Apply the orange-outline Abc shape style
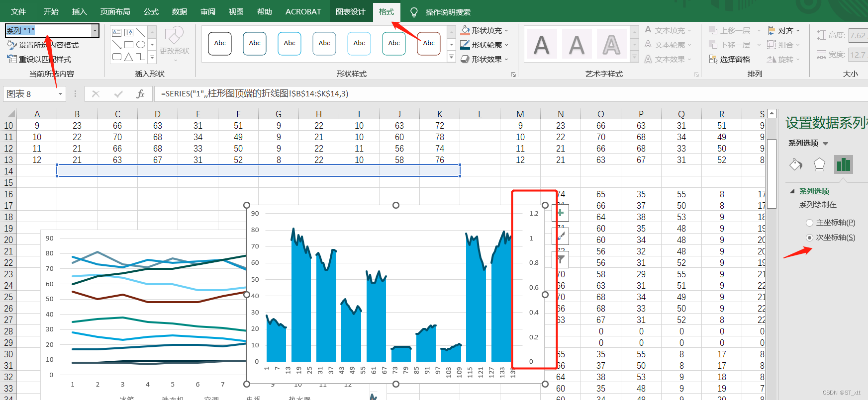The width and height of the screenshot is (868, 400). click(429, 43)
